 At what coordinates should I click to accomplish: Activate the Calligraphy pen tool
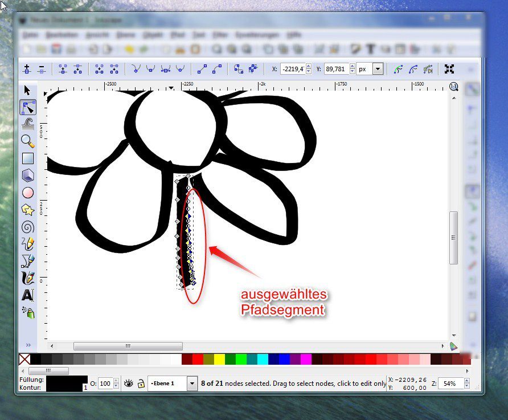tap(27, 278)
